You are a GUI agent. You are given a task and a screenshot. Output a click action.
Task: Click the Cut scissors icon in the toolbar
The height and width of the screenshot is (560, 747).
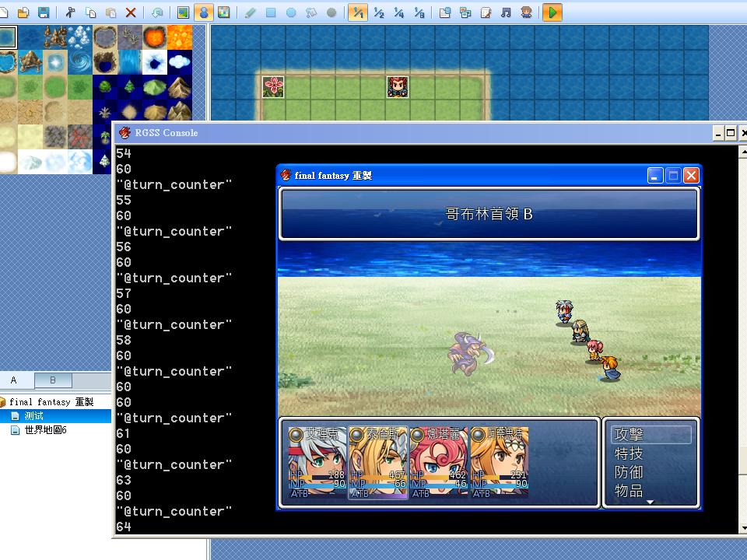pyautogui.click(x=71, y=12)
